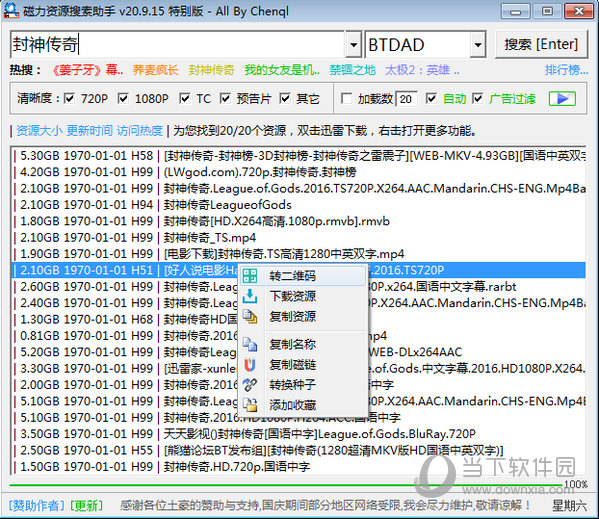599x519 pixels.
Task: Uncheck the TC quality checkbox
Action: [185, 99]
